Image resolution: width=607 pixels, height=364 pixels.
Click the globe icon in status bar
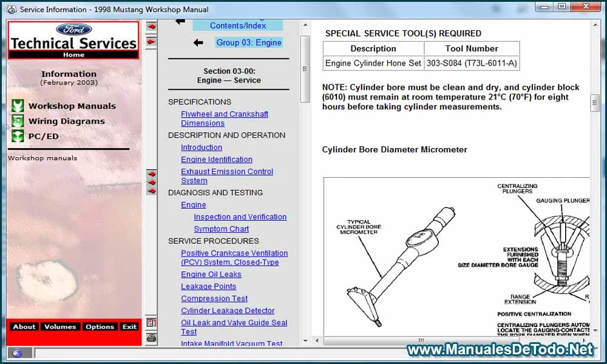pyautogui.click(x=16, y=353)
